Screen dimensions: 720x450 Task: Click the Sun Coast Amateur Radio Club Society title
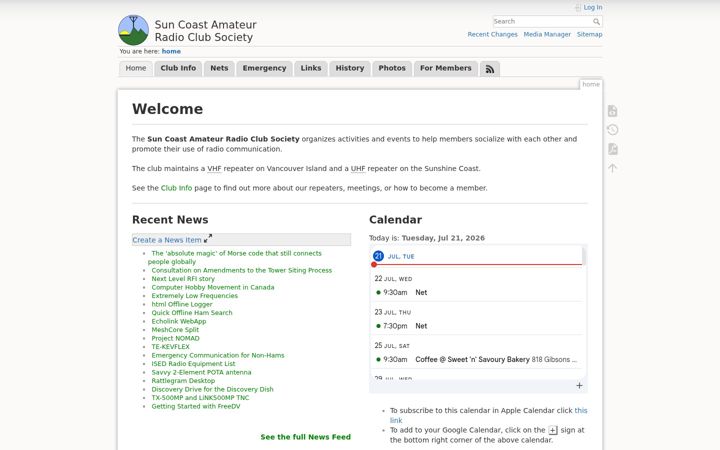point(205,31)
